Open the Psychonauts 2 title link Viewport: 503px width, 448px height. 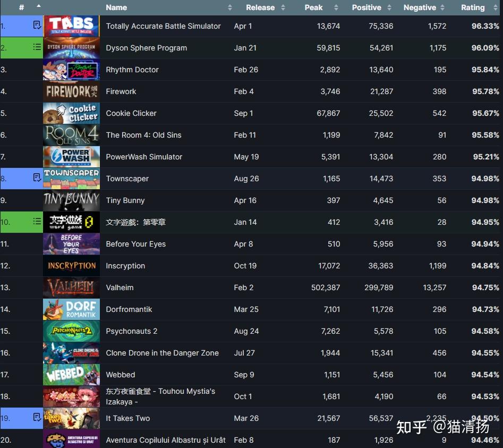click(132, 331)
